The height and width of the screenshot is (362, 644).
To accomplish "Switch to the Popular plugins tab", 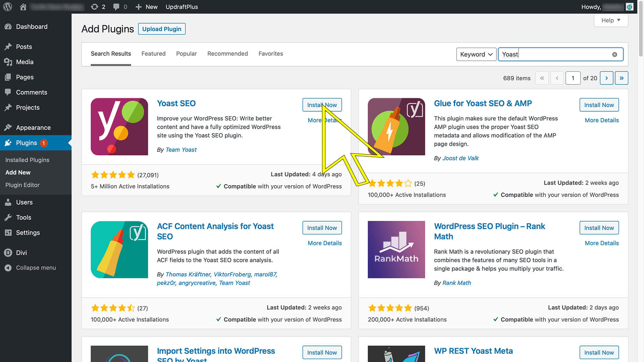I will point(186,54).
